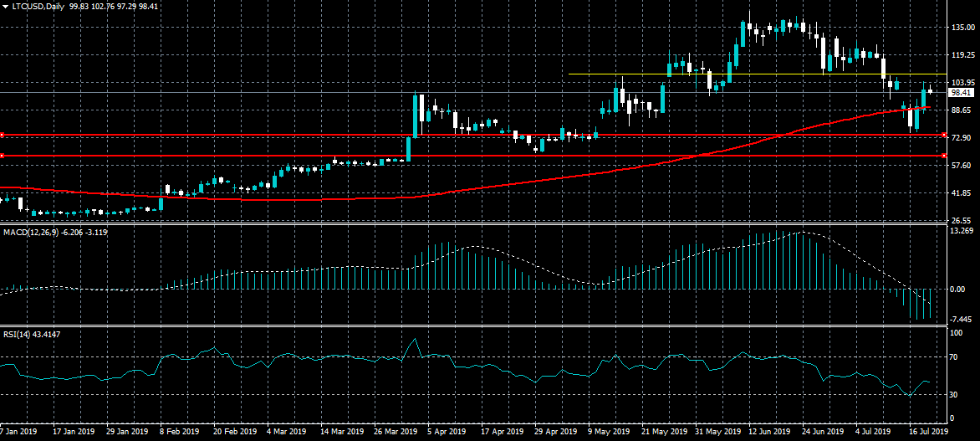Click the 29 Apr 2019 date label
This screenshot has height=441, width=980.
click(555, 432)
